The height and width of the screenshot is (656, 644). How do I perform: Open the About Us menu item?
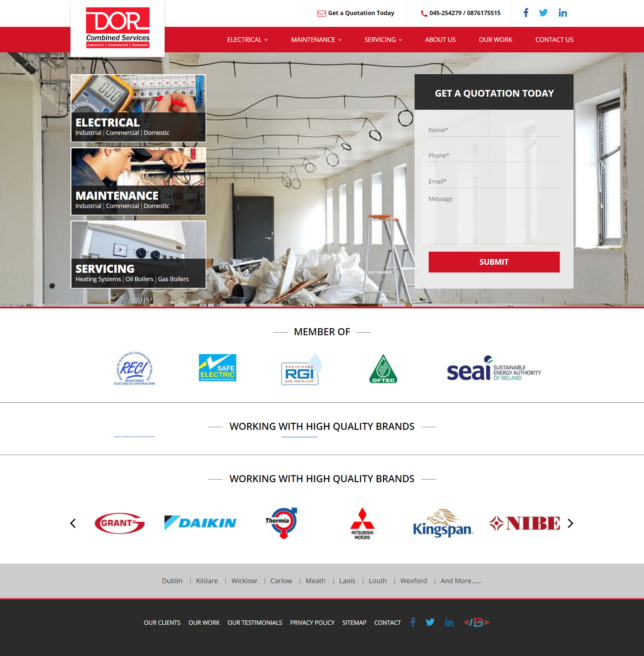click(x=440, y=40)
